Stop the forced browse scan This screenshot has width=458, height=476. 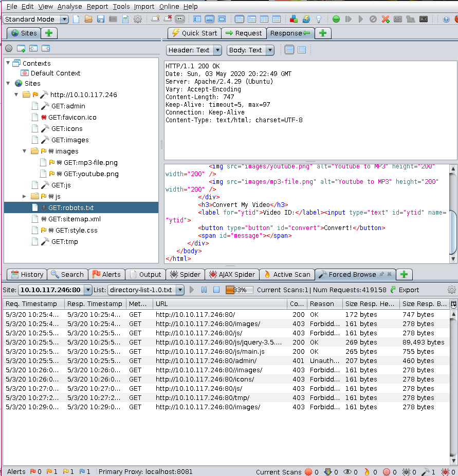pyautogui.click(x=216, y=290)
